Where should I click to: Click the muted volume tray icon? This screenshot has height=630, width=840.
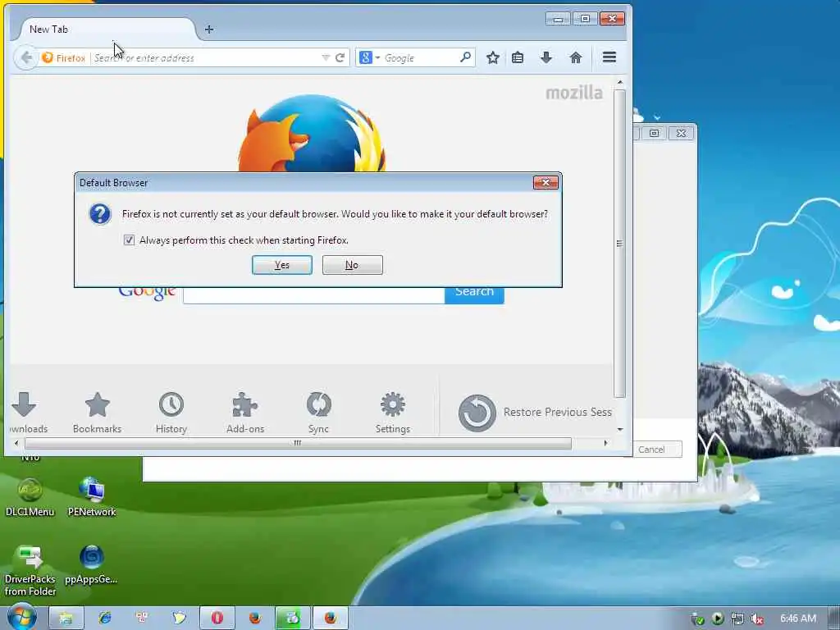[x=757, y=619]
